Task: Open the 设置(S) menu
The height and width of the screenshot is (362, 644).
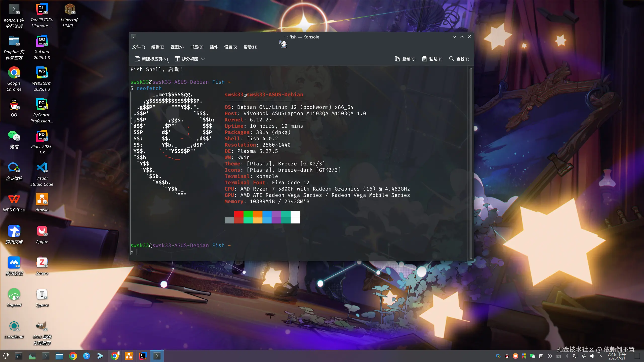Action: pos(230,47)
